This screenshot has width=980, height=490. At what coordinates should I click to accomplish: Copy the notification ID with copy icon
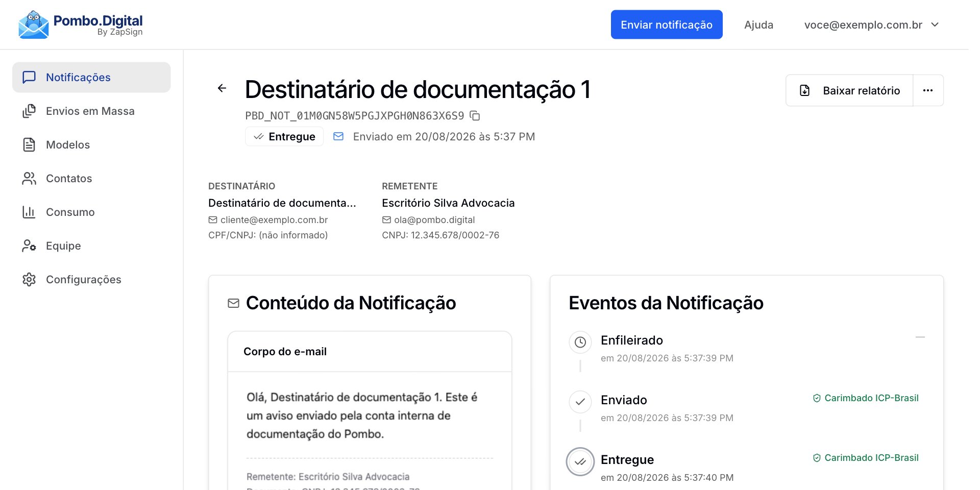(475, 116)
